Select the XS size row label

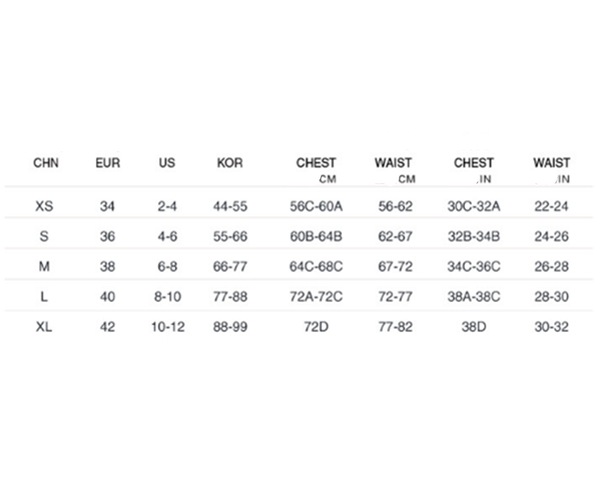point(44,206)
